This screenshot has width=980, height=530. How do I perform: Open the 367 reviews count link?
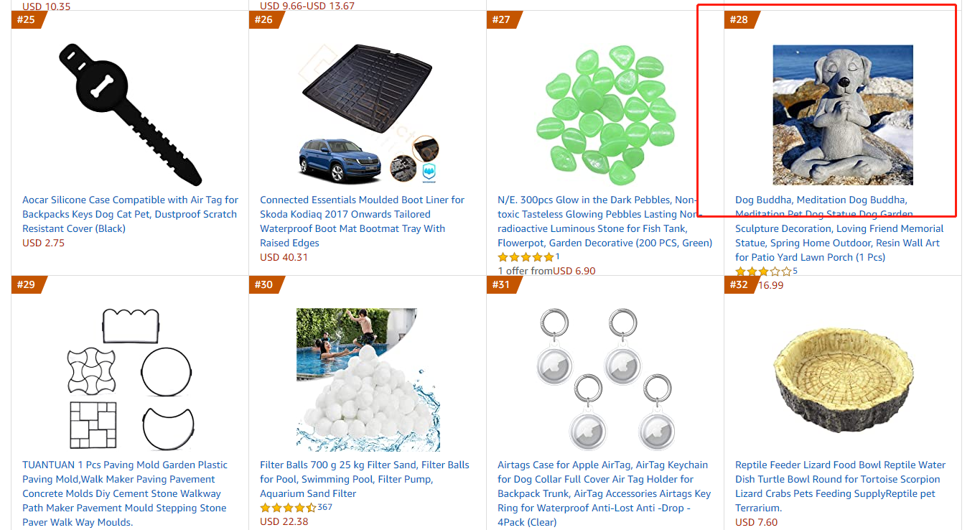click(325, 508)
